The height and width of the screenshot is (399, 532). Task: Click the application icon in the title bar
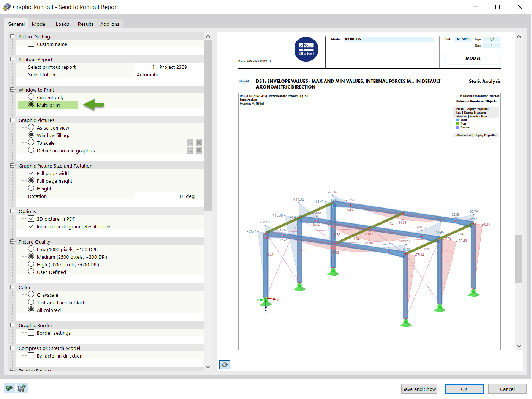tap(7, 7)
